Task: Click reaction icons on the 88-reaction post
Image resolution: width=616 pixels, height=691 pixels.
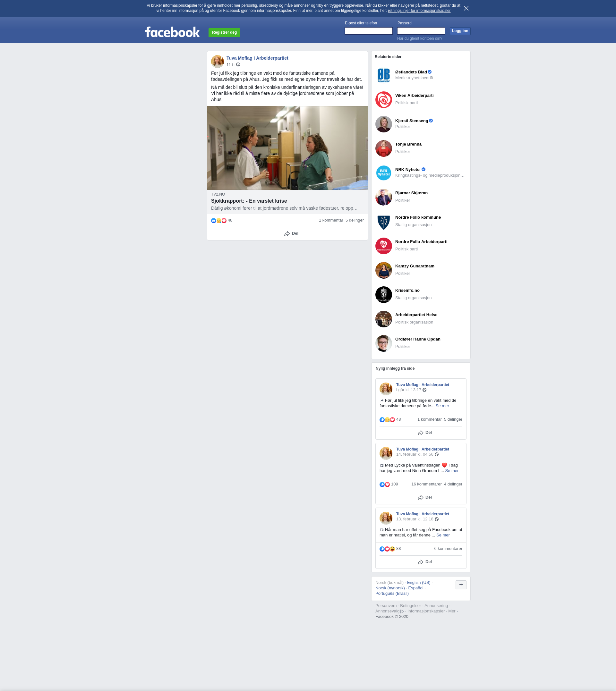Action: (387, 549)
